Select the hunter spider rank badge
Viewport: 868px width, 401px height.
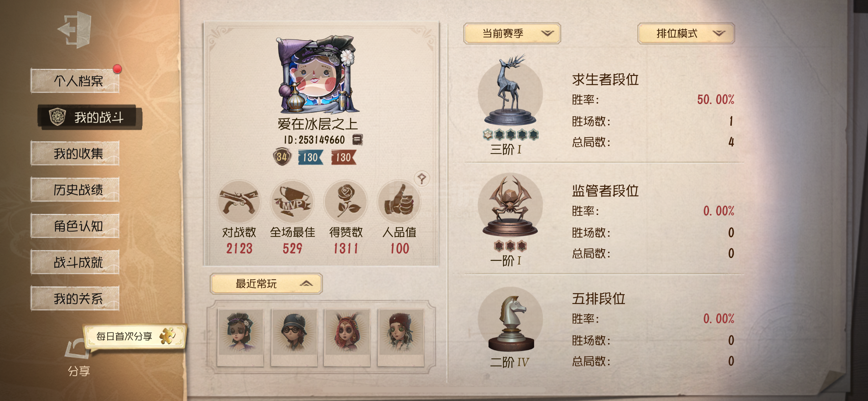click(510, 205)
